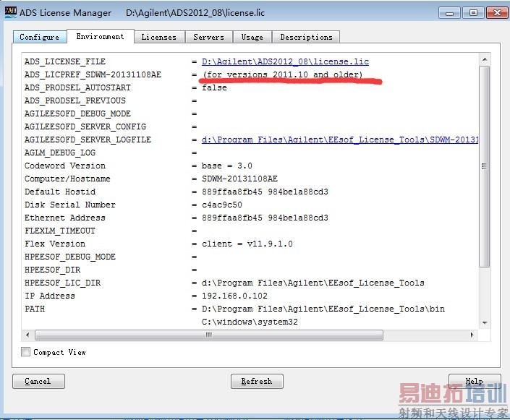Viewport: 510px width, 420px height.
Task: Click the horizontal scrollbar left arrow
Action: tap(27, 335)
